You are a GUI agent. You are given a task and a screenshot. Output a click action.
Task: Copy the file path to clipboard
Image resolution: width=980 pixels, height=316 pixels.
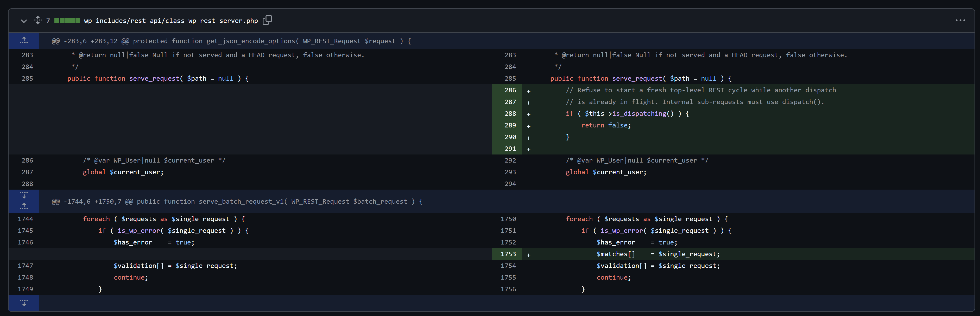[x=267, y=20]
